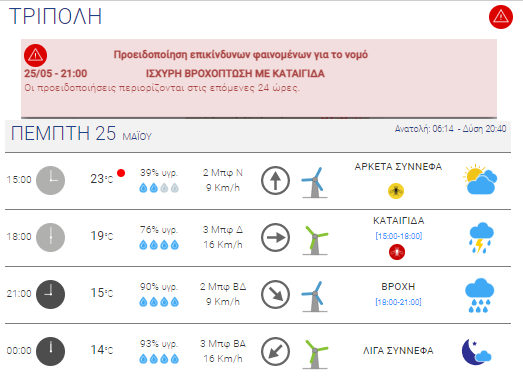Click the ΠΕΜΠΤΗ 25 ΜΑΪΟΥ day header
The height and width of the screenshot is (377, 523).
(x=81, y=133)
